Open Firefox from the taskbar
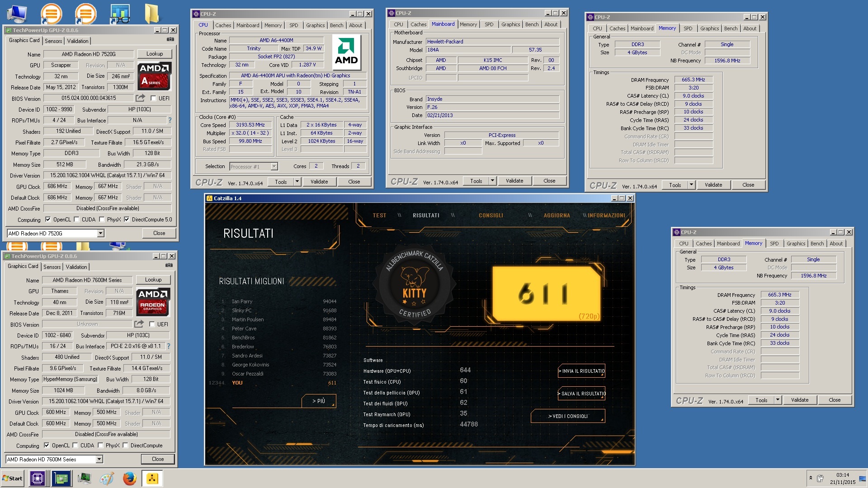The height and width of the screenshot is (488, 868). (x=130, y=478)
